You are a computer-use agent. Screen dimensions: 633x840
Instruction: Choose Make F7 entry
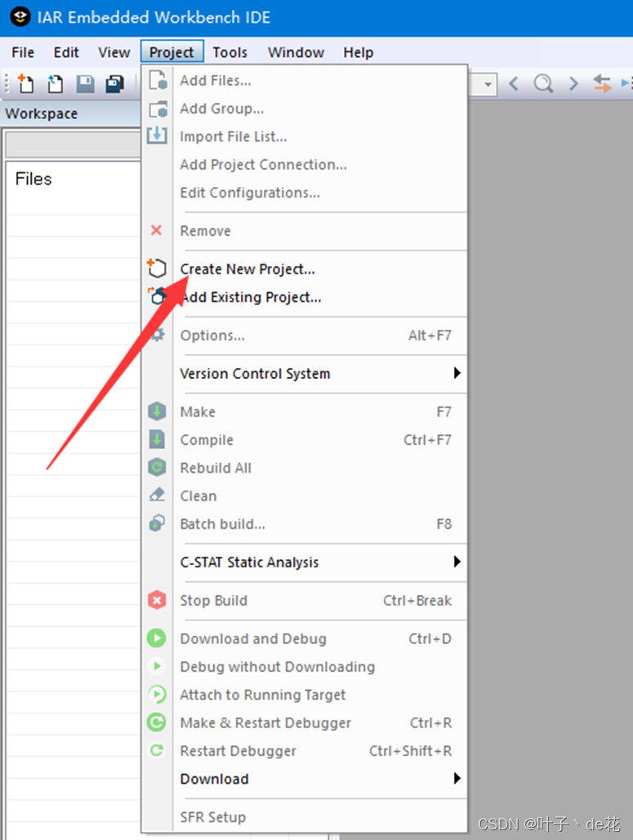point(305,412)
